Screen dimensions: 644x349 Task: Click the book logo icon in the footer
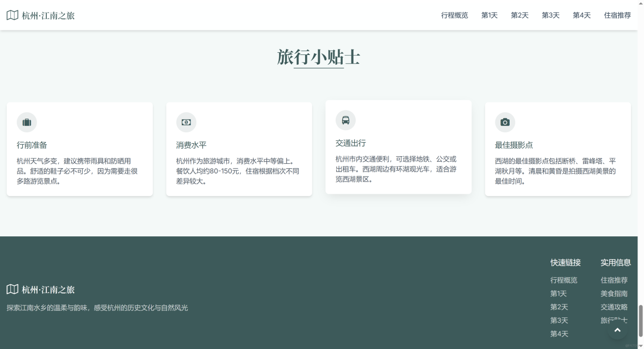[11, 290]
